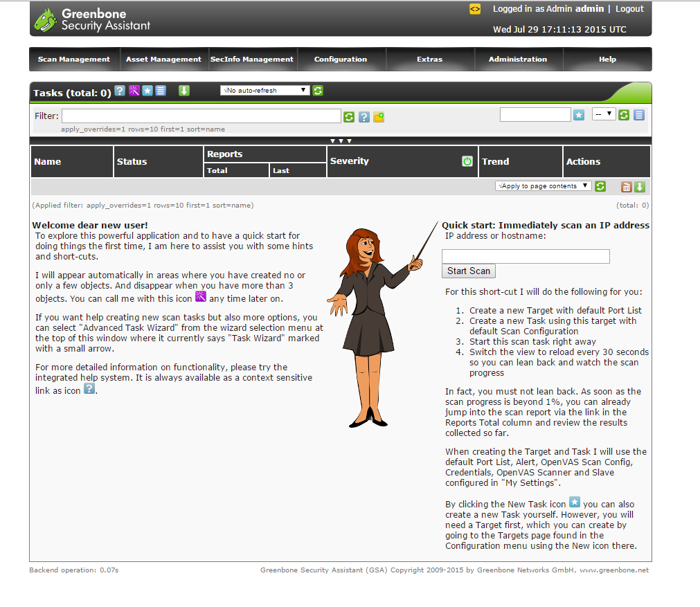Image resolution: width=700 pixels, height=607 pixels.
Task: Open the filter help question mark icon
Action: pyautogui.click(x=364, y=117)
